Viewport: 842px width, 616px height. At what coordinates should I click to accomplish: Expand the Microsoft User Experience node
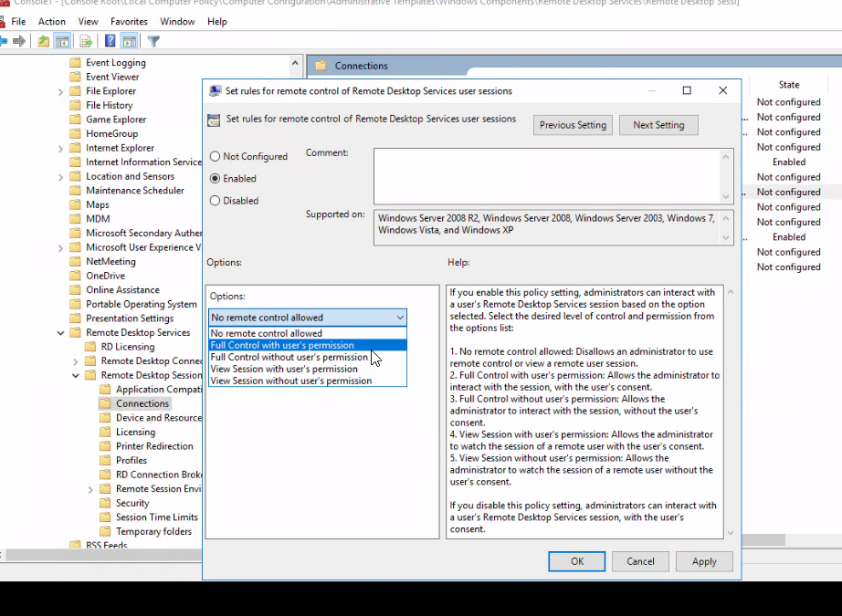(x=60, y=248)
